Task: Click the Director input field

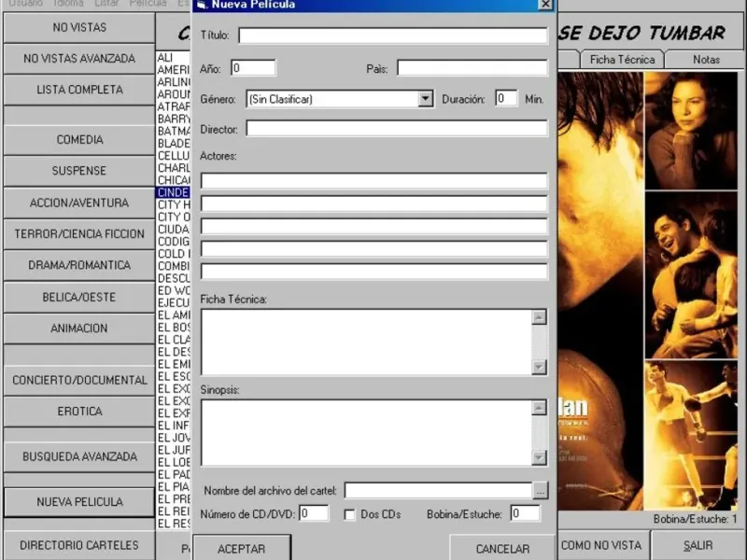Action: point(396,129)
